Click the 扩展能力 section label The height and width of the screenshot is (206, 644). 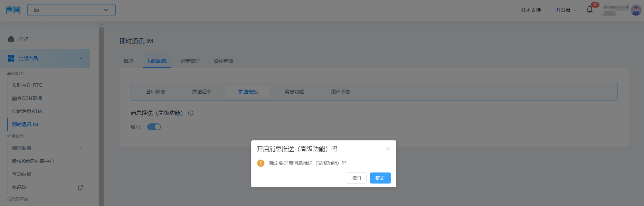(16, 137)
